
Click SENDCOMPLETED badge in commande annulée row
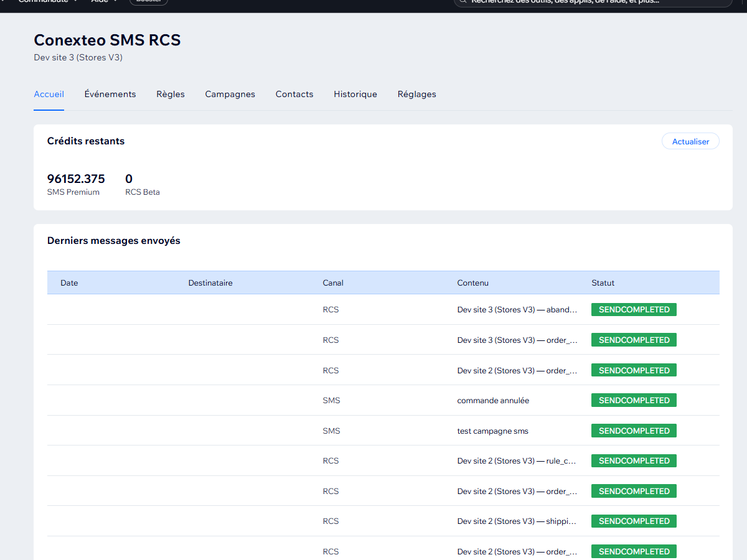click(634, 400)
